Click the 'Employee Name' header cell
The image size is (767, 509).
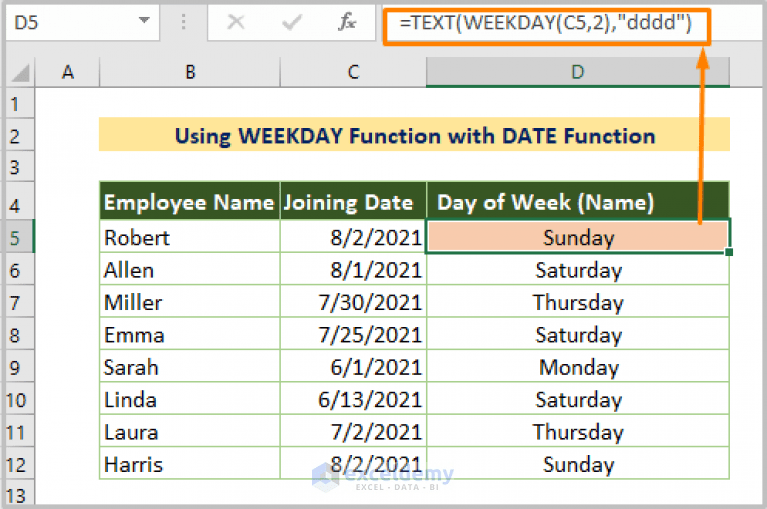(190, 201)
